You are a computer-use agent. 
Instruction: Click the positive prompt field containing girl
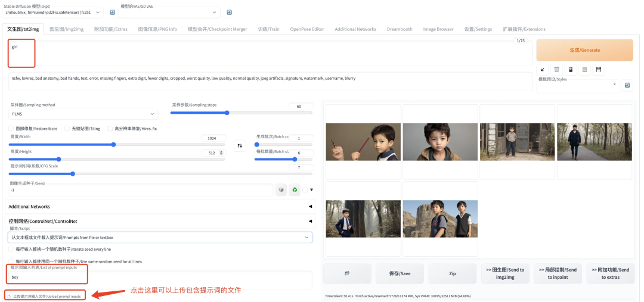tap(270, 52)
